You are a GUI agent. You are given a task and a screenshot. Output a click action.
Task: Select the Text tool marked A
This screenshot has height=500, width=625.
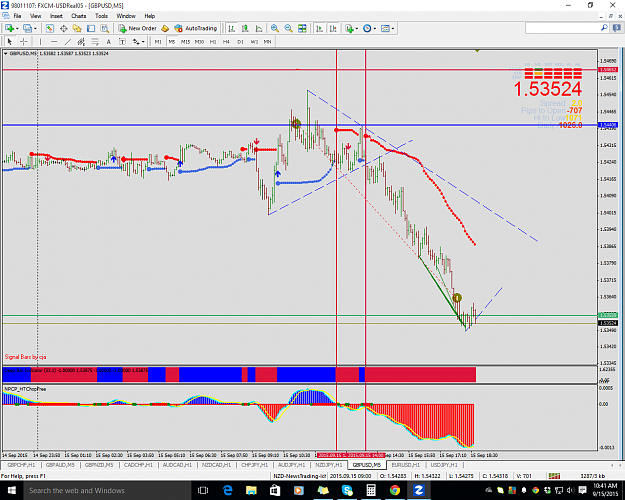tap(108, 41)
